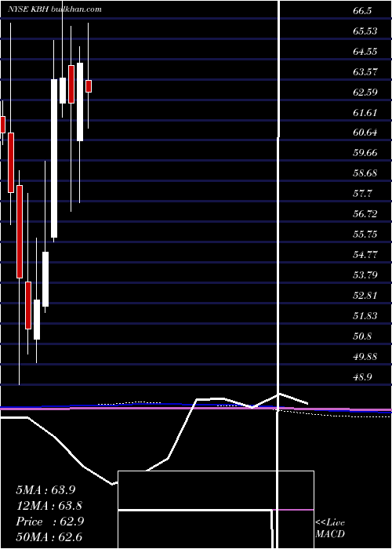Click the 62.59 price axis label
The height and width of the screenshot is (549, 392).
coord(365,92)
